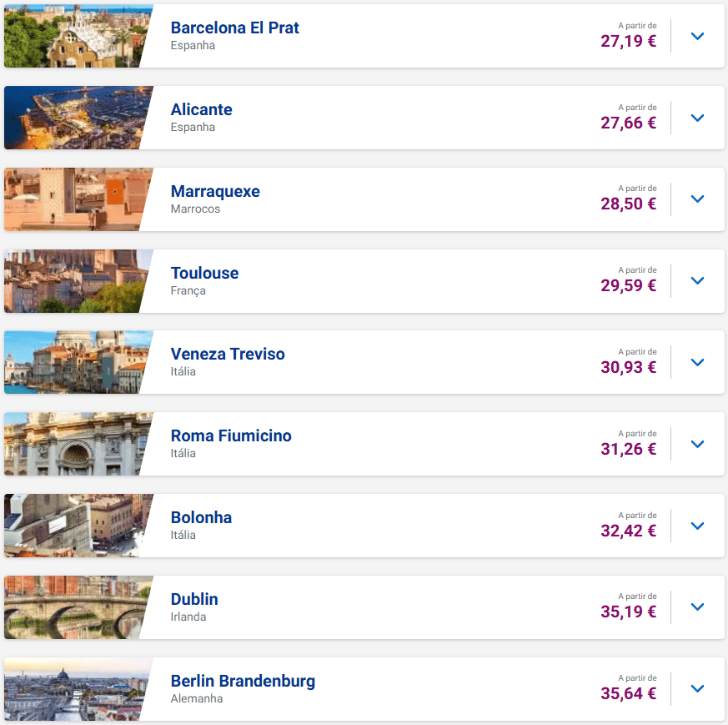This screenshot has height=725, width=728.
Task: Open the Toulouse destination title
Action: click(x=204, y=273)
